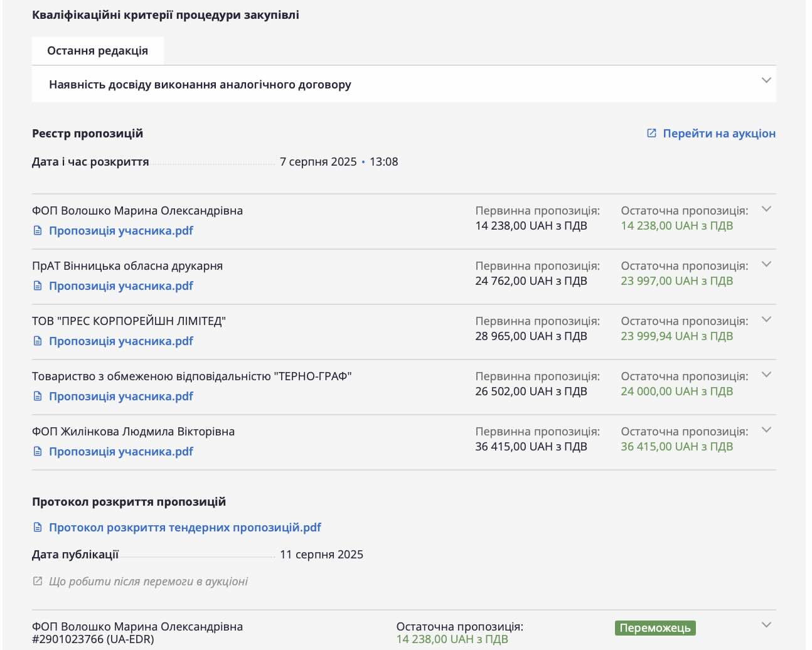Click PDF file icon under ПрАТ Вінницька обласна друкарня
Image resolution: width=812 pixels, height=650 pixels.
38,286
